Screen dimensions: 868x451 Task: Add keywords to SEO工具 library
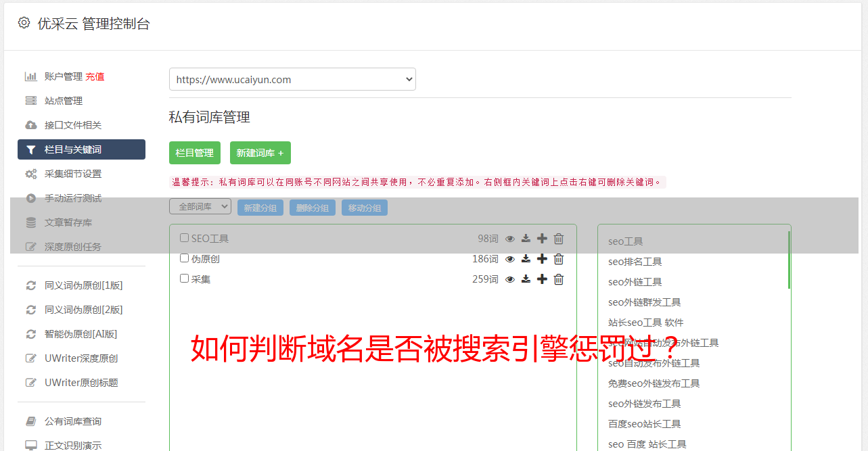pyautogui.click(x=542, y=239)
